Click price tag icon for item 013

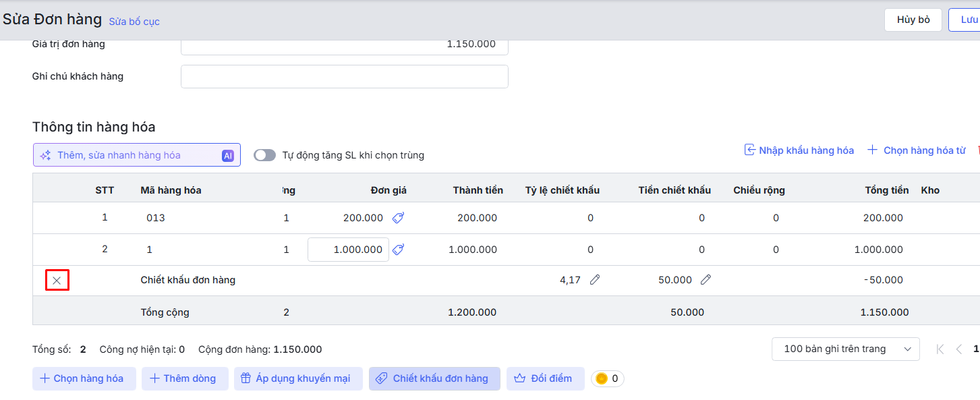click(x=398, y=218)
